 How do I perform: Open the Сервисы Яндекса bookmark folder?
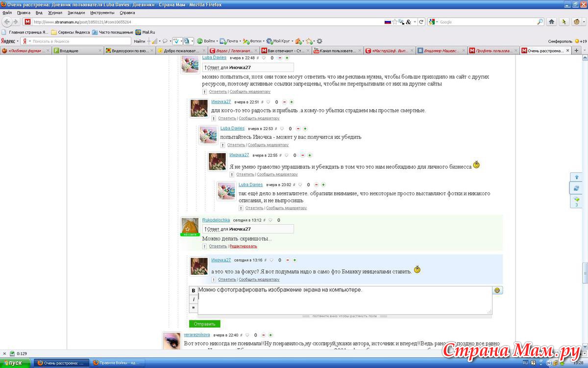pos(71,32)
